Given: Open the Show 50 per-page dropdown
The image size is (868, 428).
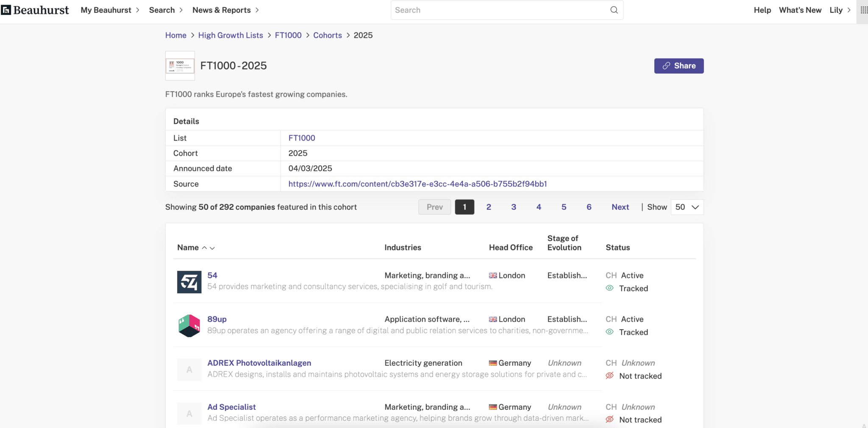Looking at the screenshot, I should pos(687,207).
